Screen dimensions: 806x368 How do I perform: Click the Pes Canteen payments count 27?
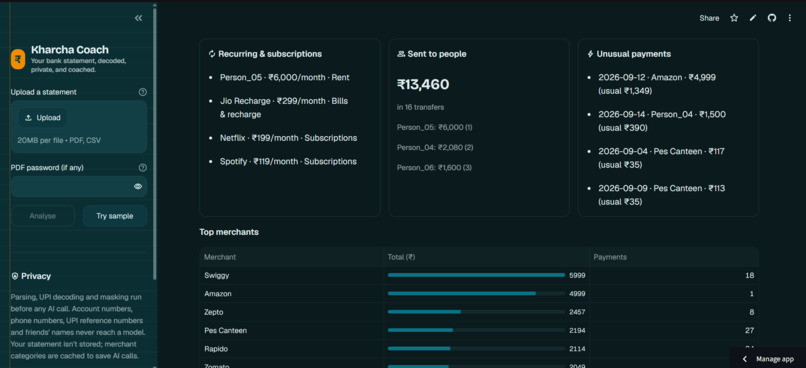(x=749, y=330)
